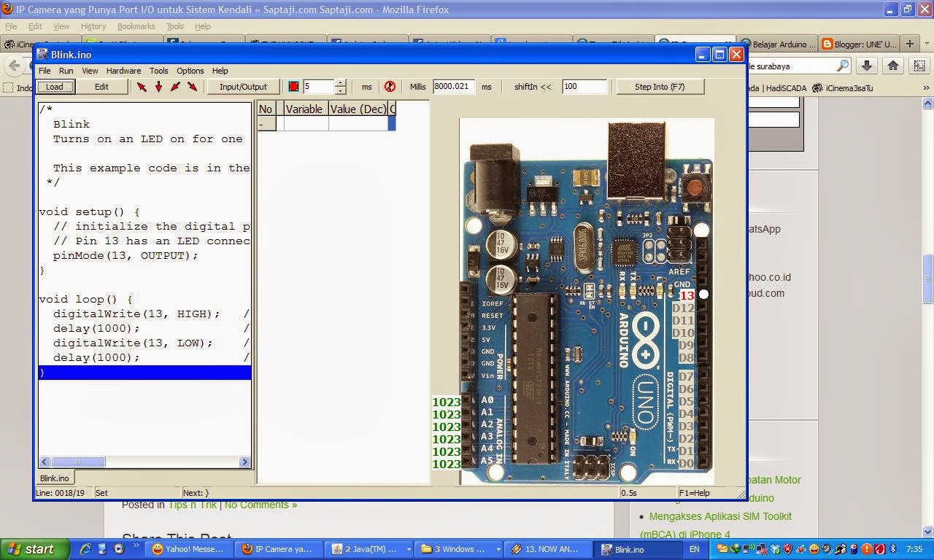Open the Hardware menu
934x560 pixels.
tap(123, 71)
